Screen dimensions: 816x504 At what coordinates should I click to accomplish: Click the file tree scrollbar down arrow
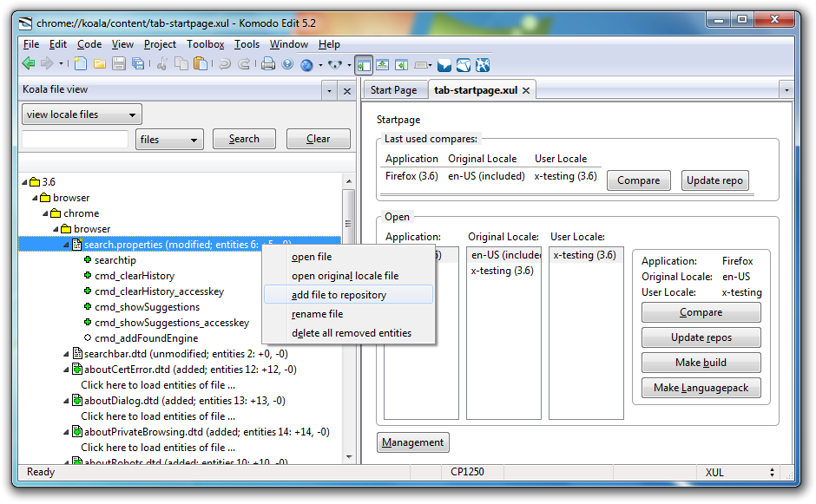[x=349, y=457]
